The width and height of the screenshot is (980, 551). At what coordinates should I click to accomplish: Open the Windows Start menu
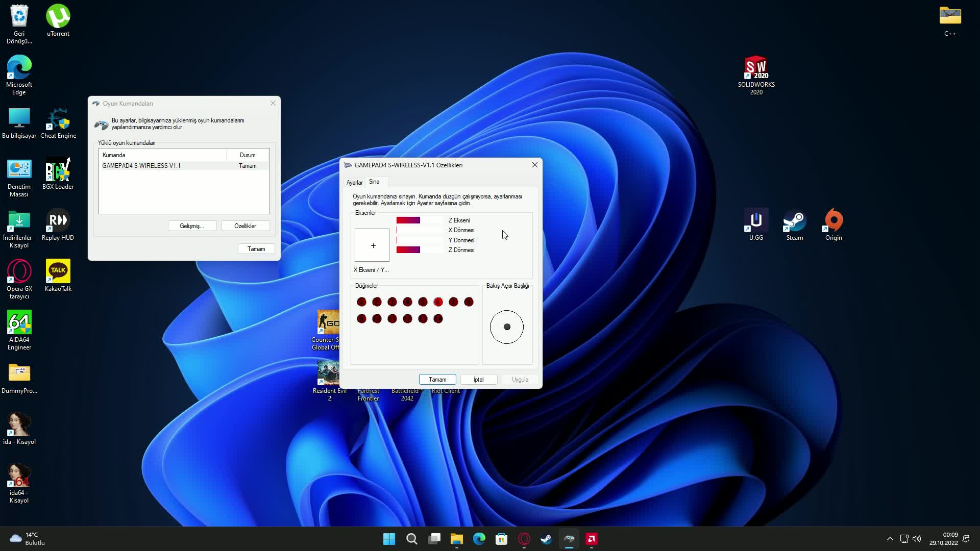[389, 539]
